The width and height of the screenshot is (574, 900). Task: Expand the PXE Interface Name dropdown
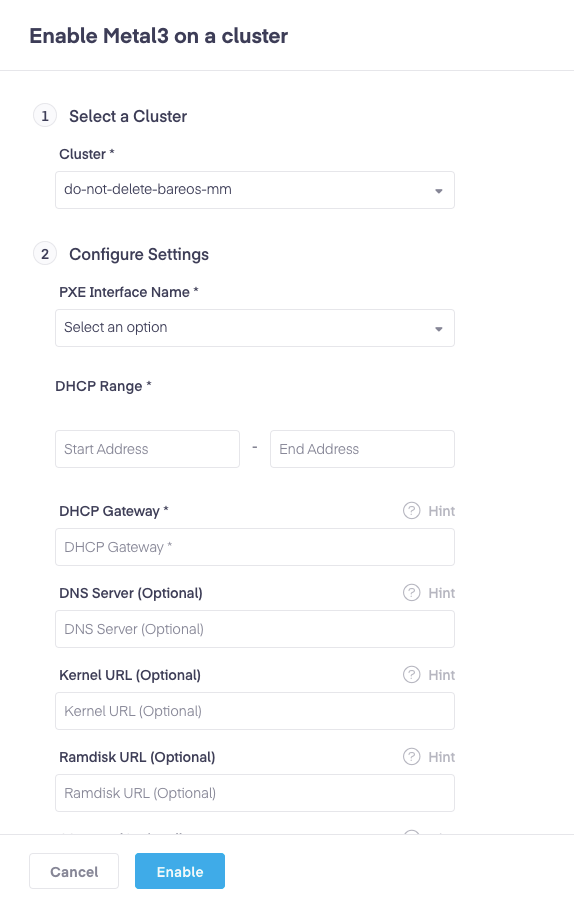(x=255, y=328)
